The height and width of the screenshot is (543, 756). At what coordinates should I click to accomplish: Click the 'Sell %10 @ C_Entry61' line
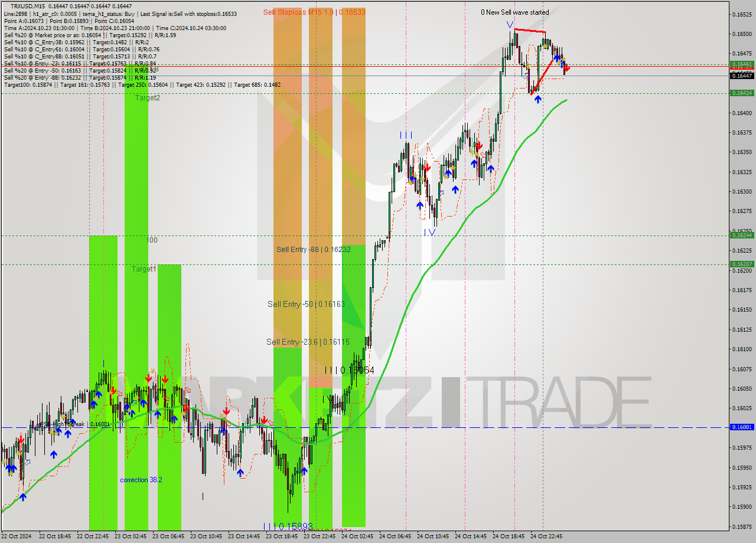(x=82, y=49)
